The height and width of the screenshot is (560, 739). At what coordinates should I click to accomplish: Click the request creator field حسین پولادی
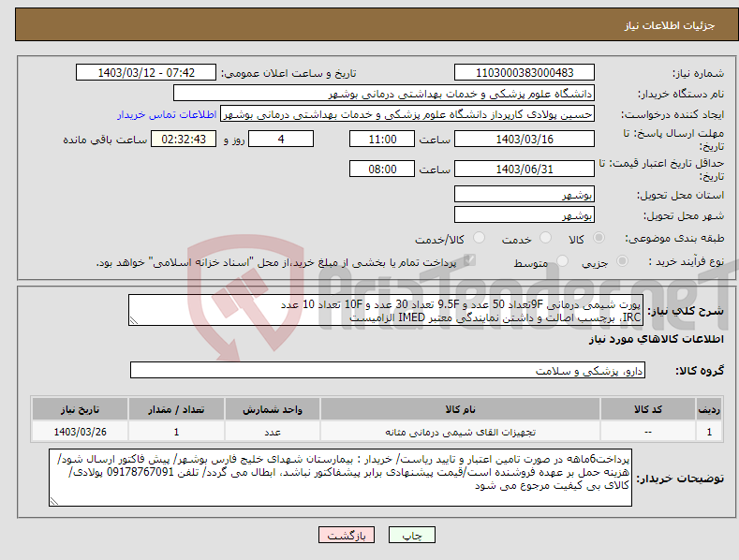tap(407, 114)
